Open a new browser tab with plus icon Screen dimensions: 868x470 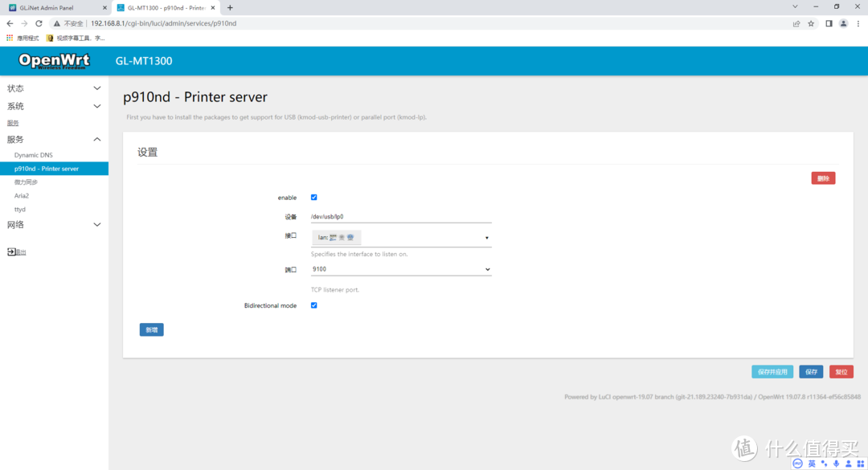(230, 7)
